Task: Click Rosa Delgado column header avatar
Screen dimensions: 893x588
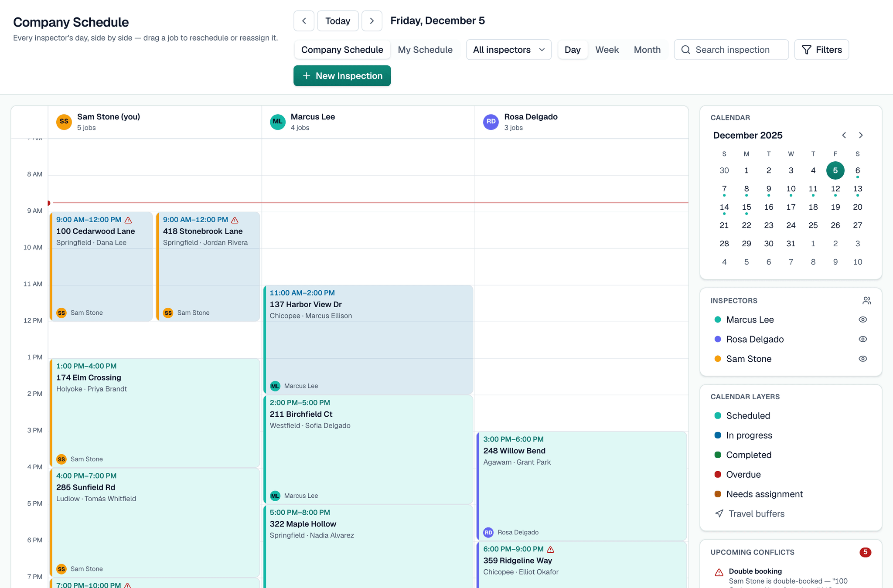Action: pos(491,122)
